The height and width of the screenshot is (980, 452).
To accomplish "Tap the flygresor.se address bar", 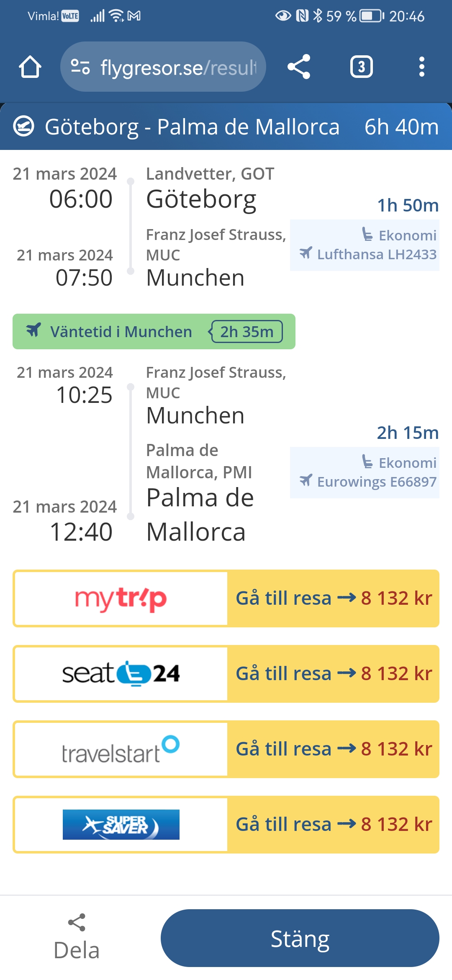I will pos(178,67).
